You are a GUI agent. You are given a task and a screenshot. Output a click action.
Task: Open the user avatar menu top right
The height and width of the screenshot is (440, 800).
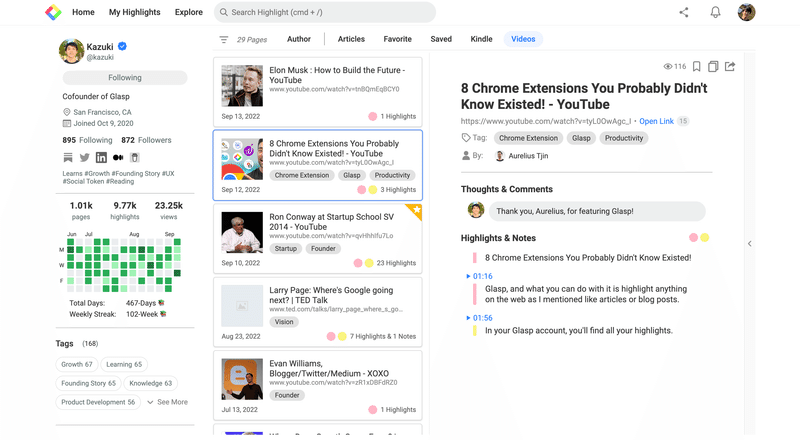point(746,12)
